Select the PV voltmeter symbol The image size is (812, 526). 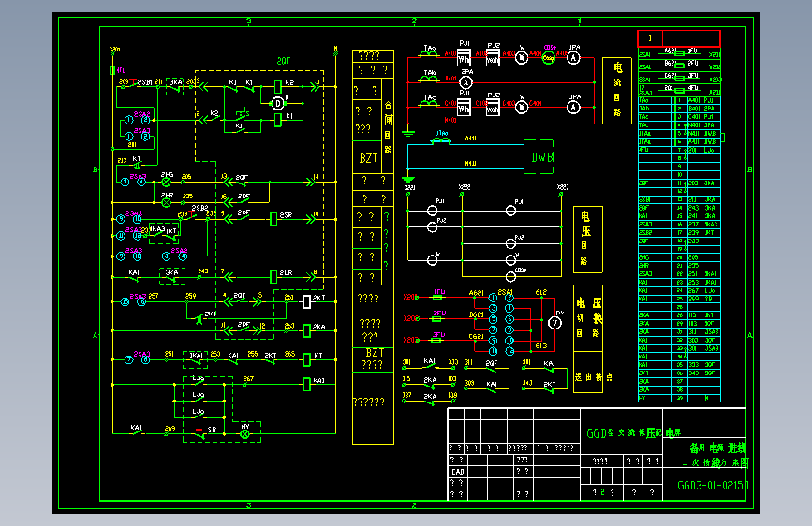click(554, 323)
